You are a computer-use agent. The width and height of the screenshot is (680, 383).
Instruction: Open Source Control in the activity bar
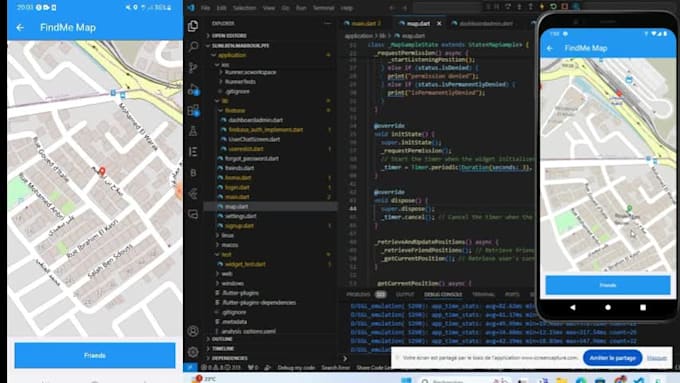pyautogui.click(x=193, y=68)
